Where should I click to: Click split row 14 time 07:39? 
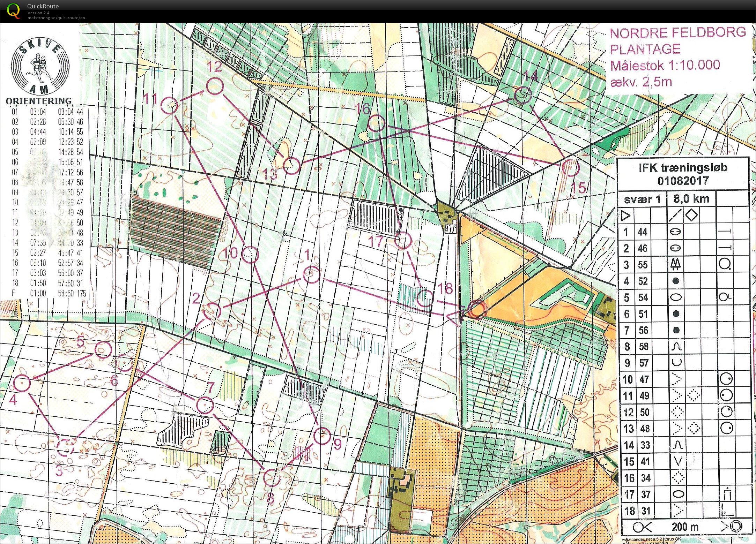click(38, 242)
